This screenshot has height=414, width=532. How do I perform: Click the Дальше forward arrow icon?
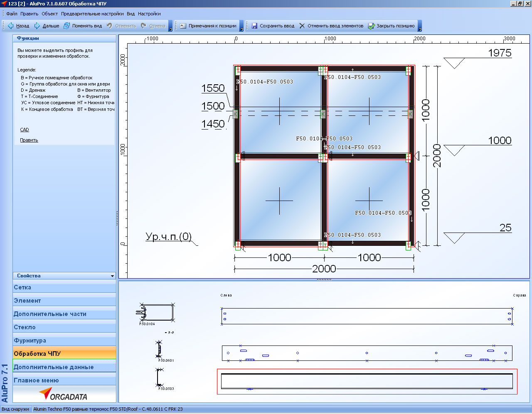[37, 26]
